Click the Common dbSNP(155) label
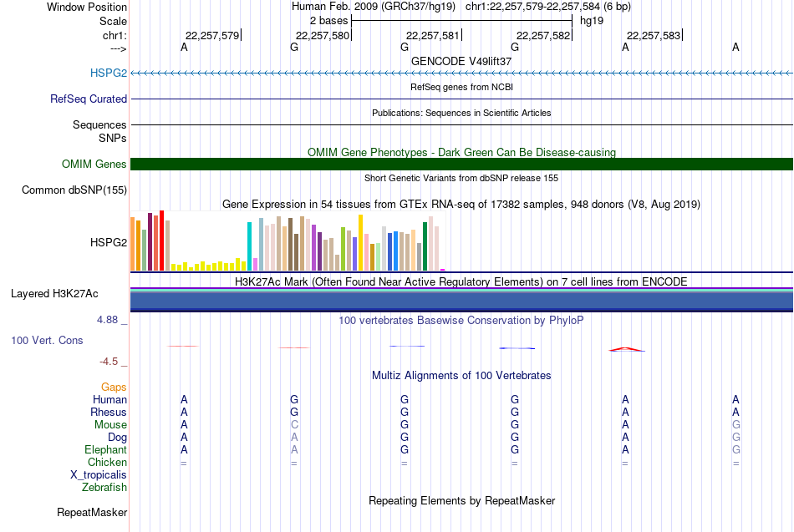 (x=74, y=190)
